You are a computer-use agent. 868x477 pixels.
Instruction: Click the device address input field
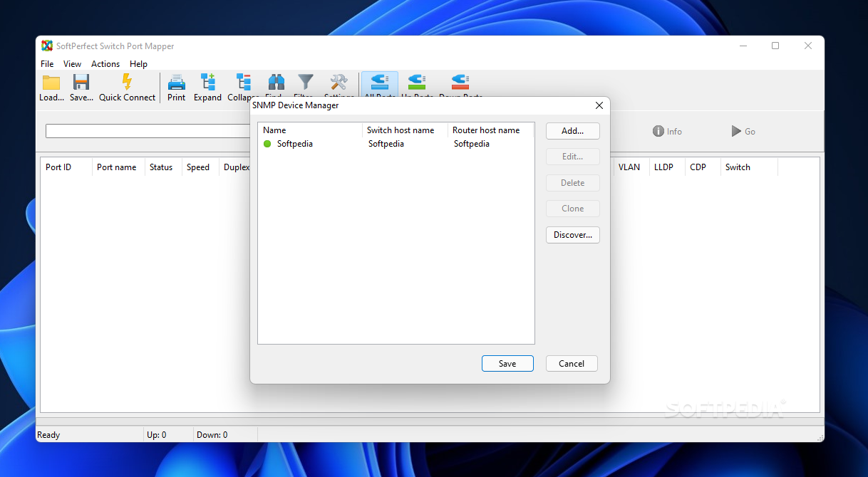click(x=148, y=131)
